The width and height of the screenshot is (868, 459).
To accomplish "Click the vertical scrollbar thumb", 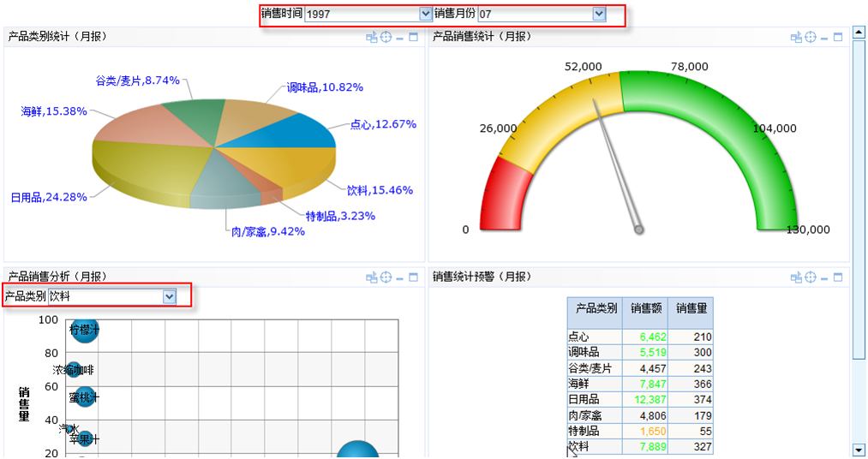I will tap(859, 199).
